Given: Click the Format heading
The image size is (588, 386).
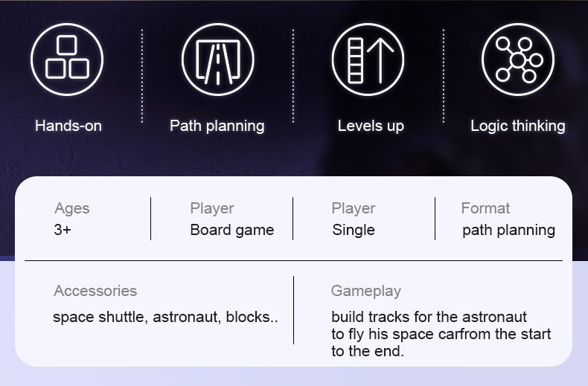Looking at the screenshot, I should (x=485, y=208).
